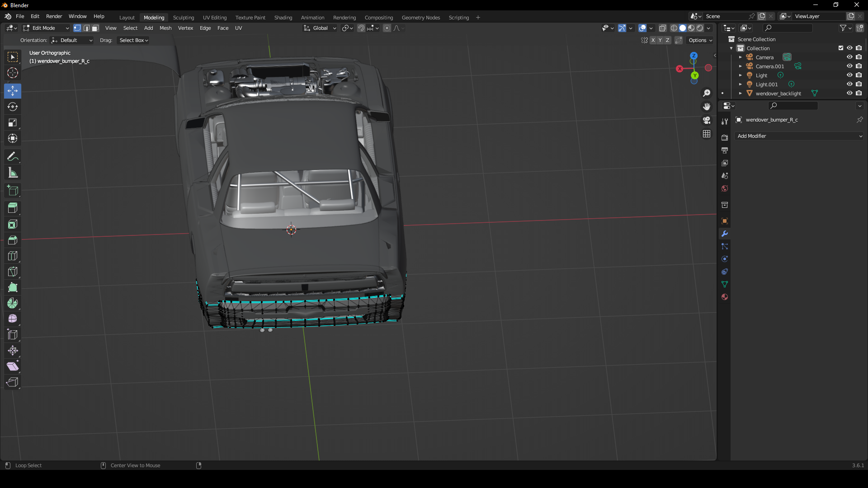Select the Poly Build tool
The width and height of the screenshot is (868, 488).
point(13,287)
